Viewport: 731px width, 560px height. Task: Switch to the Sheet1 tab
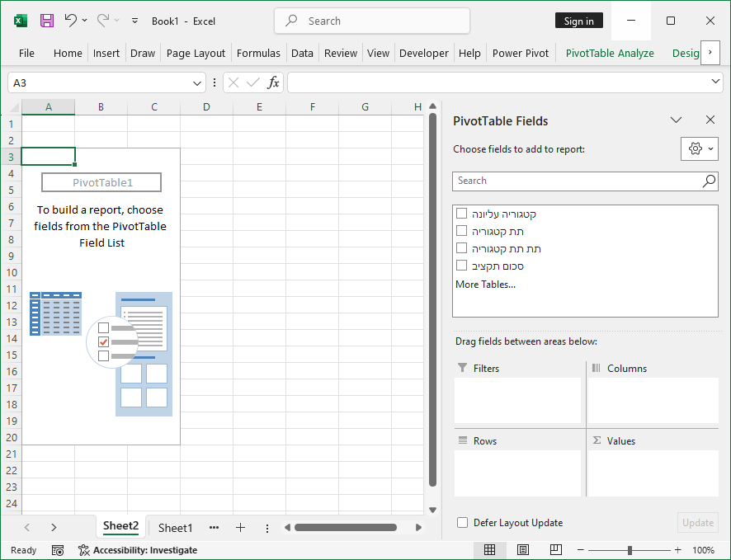[x=175, y=528]
